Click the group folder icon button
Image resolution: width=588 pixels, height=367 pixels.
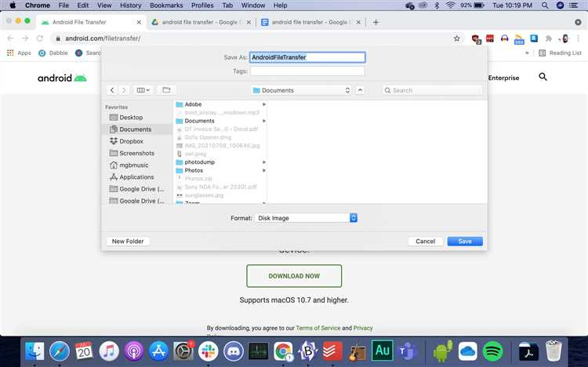pos(165,90)
